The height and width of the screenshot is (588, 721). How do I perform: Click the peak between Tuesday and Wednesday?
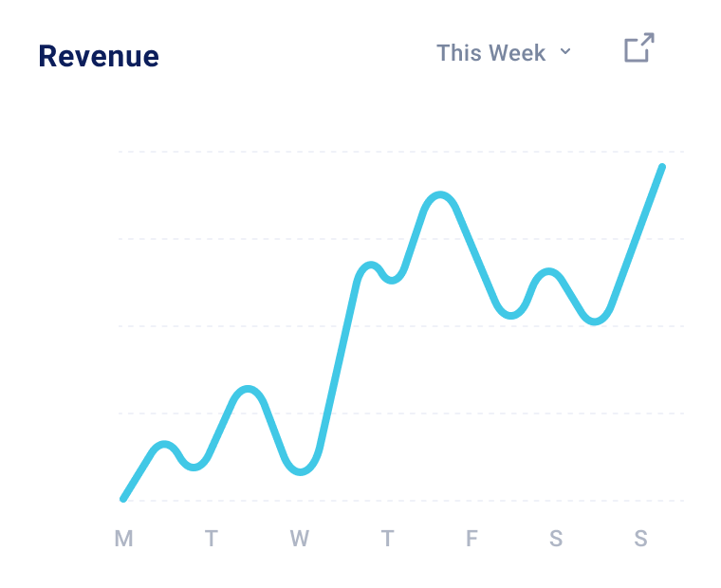point(249,390)
